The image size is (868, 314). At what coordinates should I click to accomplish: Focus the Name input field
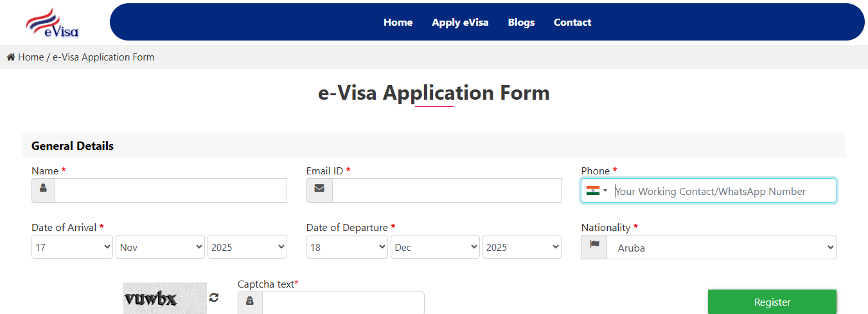pos(170,190)
